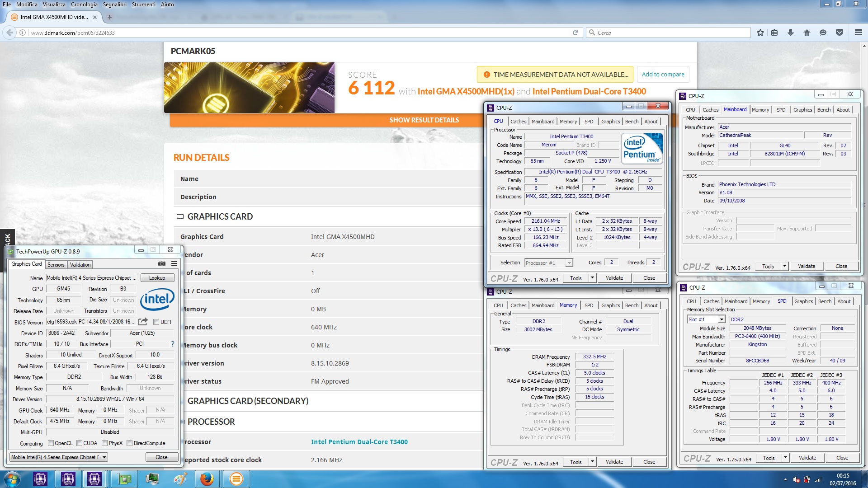Screen dimensions: 868x488
Task: Expand Tools arrow in CPU-Z Memory window
Action: 592,462
